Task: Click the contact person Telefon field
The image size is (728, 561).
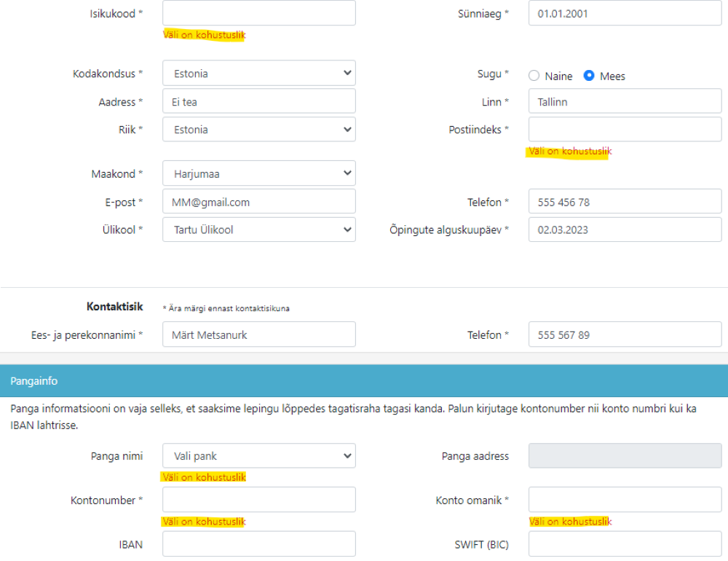Action: pos(625,335)
